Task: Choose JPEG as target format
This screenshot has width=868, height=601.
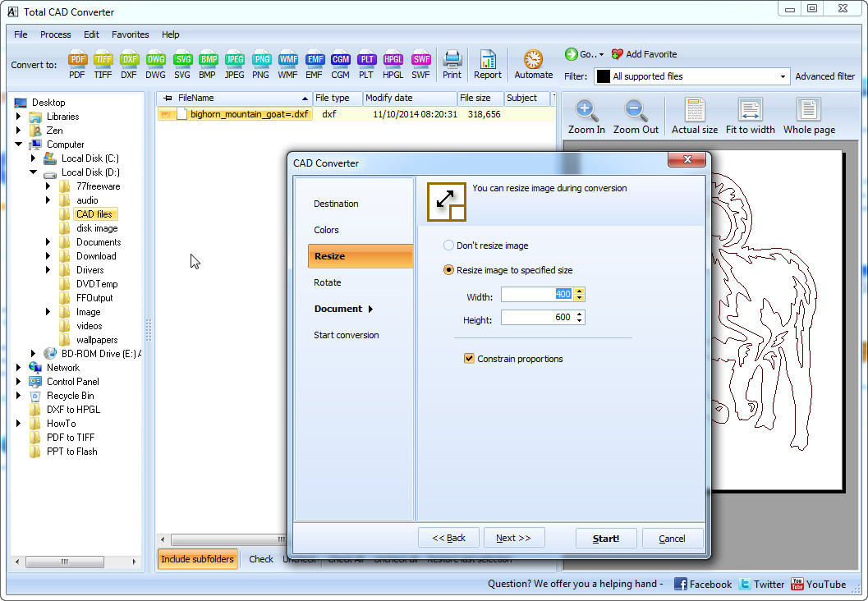Action: pyautogui.click(x=234, y=65)
